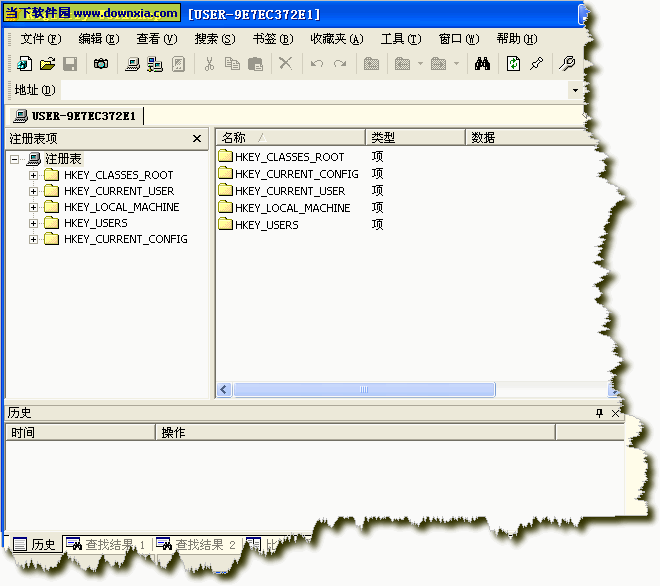Expand HKEY_CLASSES_ROOT tree node
This screenshot has height=586, width=660.
click(x=33, y=175)
